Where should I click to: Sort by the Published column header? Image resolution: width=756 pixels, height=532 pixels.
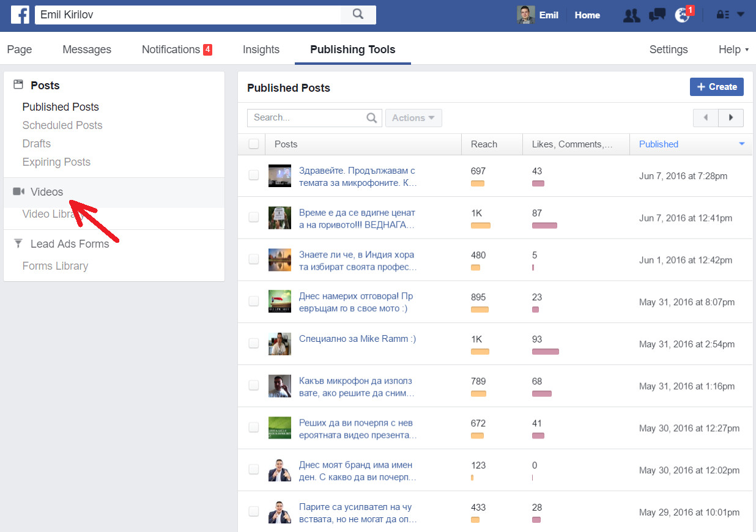[691, 144]
